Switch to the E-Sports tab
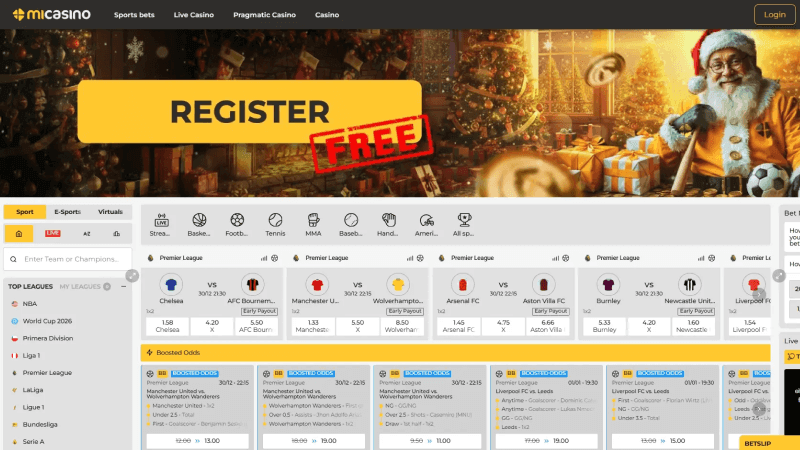 [x=67, y=212]
